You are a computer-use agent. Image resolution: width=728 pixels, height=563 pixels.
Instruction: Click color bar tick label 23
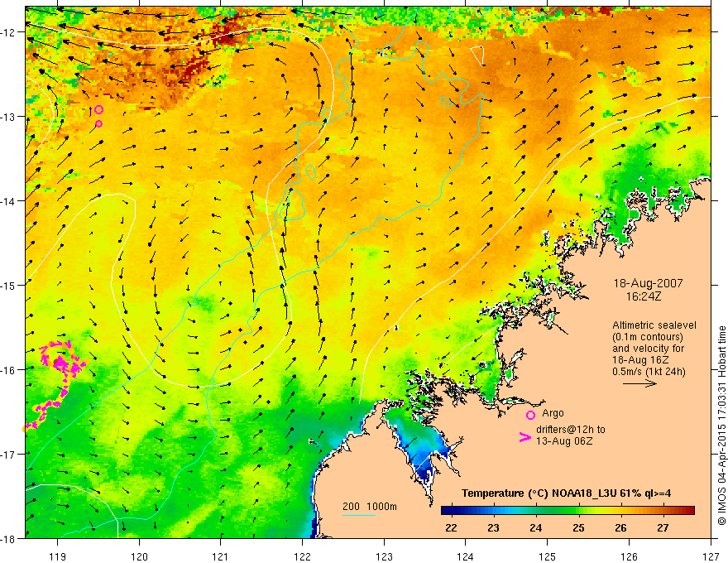[x=493, y=527]
